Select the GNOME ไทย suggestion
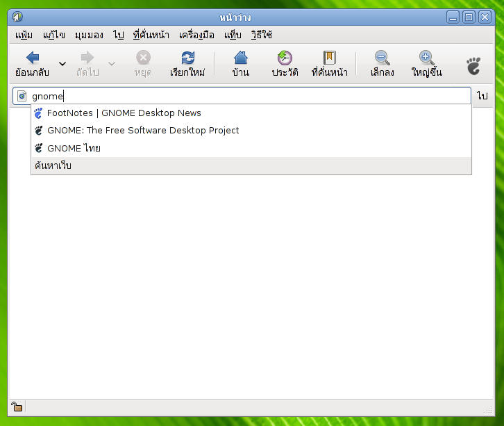This screenshot has height=426, width=504. pos(251,148)
